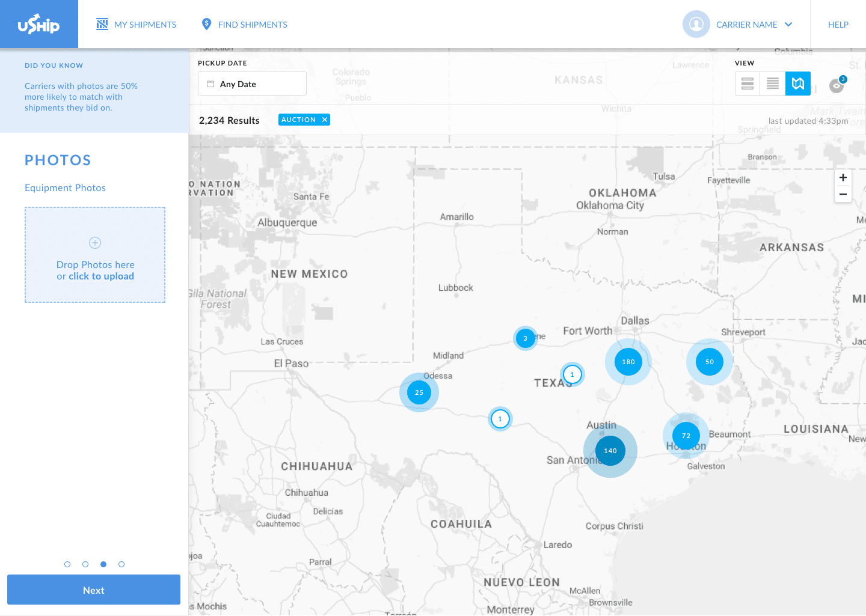
Task: Switch to compact list view
Action: click(773, 84)
